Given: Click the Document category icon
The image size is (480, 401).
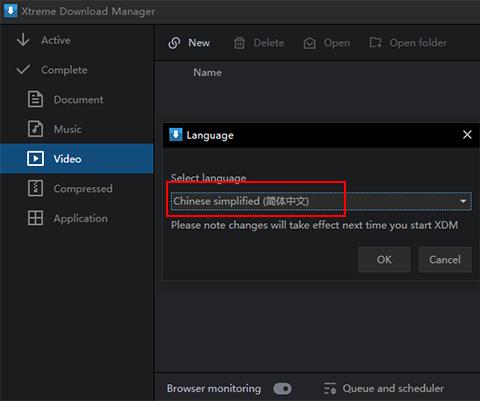Looking at the screenshot, I should pyautogui.click(x=35, y=99).
